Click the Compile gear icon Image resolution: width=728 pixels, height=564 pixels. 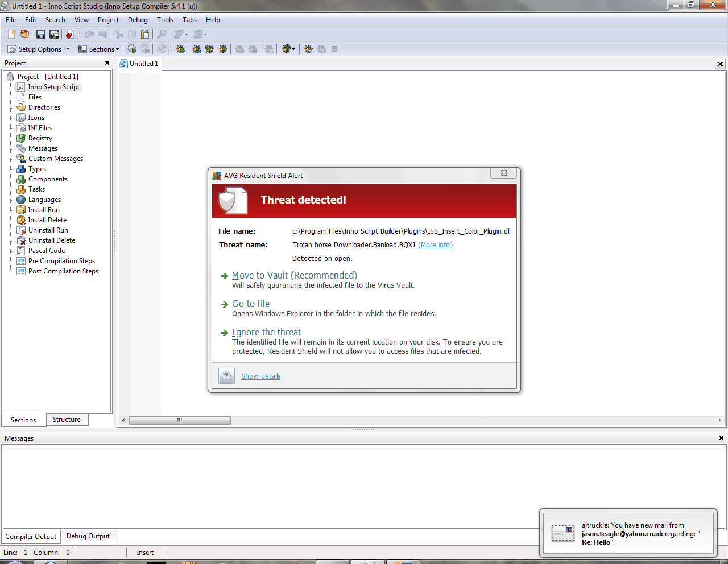(x=132, y=49)
